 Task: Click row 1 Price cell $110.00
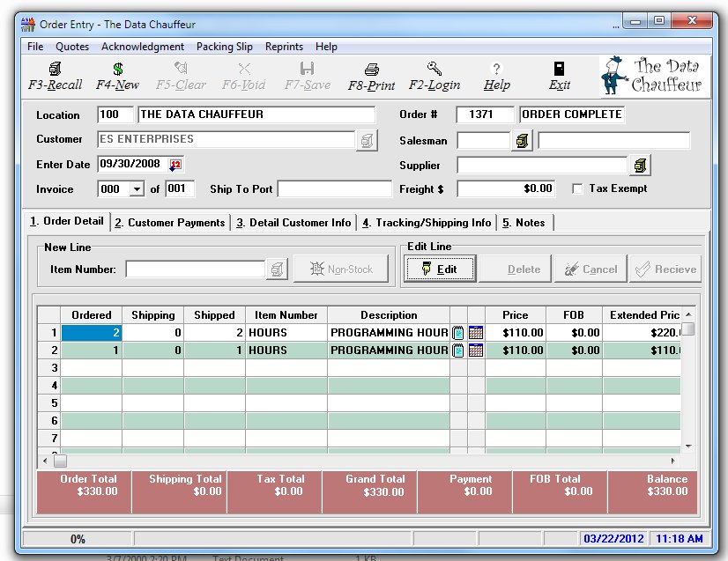point(516,333)
